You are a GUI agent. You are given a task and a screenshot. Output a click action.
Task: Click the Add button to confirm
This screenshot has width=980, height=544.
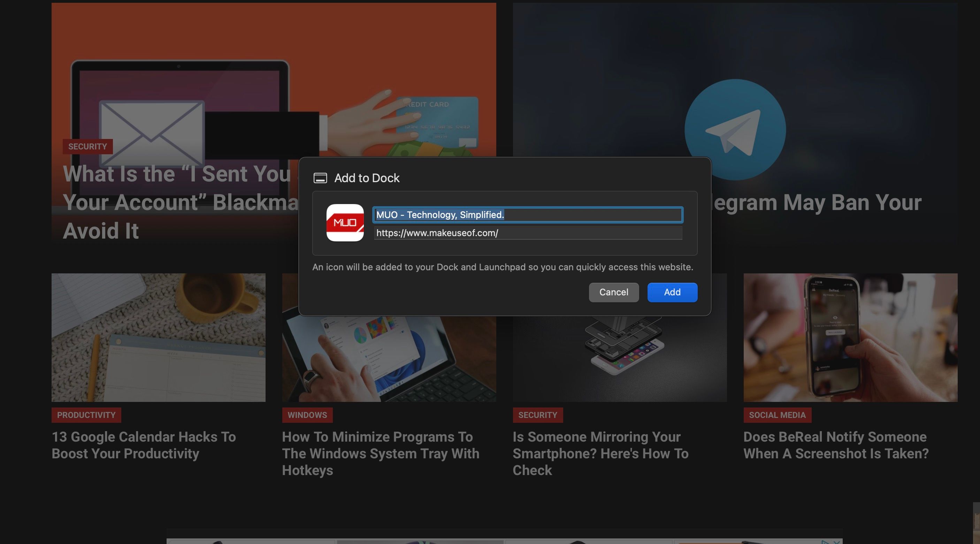(x=672, y=292)
